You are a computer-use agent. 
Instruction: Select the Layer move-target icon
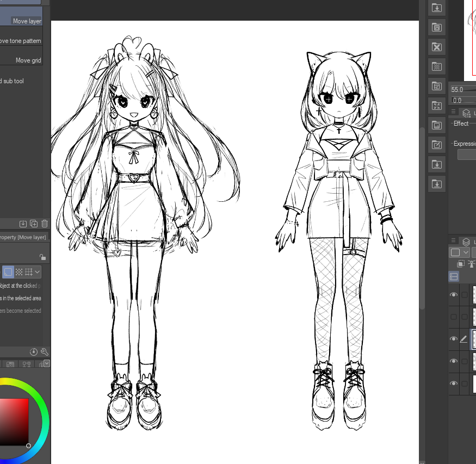point(8,272)
